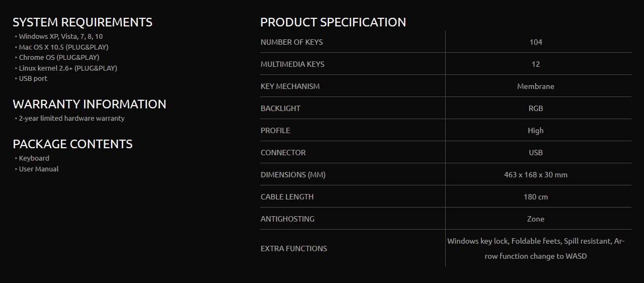Click the Membrane key mechanism value
The height and width of the screenshot is (283, 644).
pos(536,86)
